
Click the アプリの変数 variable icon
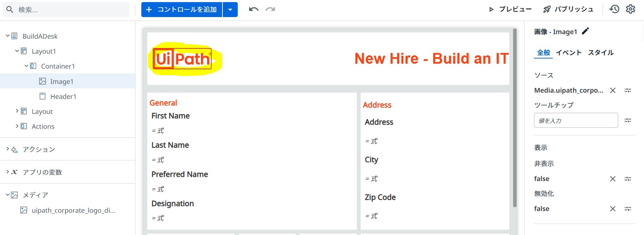coord(14,172)
